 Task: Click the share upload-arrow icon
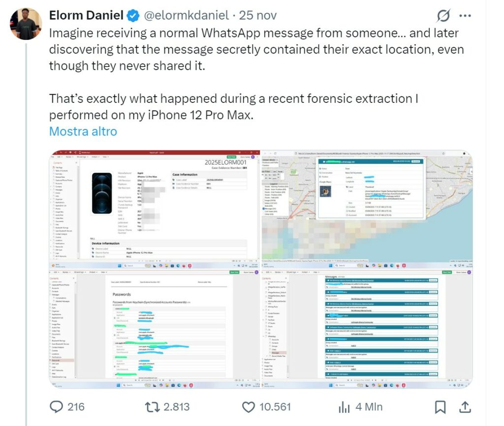[x=464, y=406]
